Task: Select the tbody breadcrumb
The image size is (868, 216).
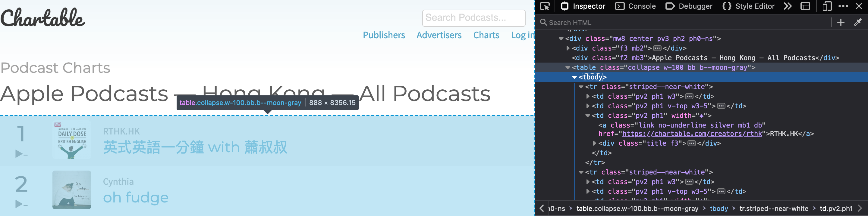Action: [x=719, y=208]
